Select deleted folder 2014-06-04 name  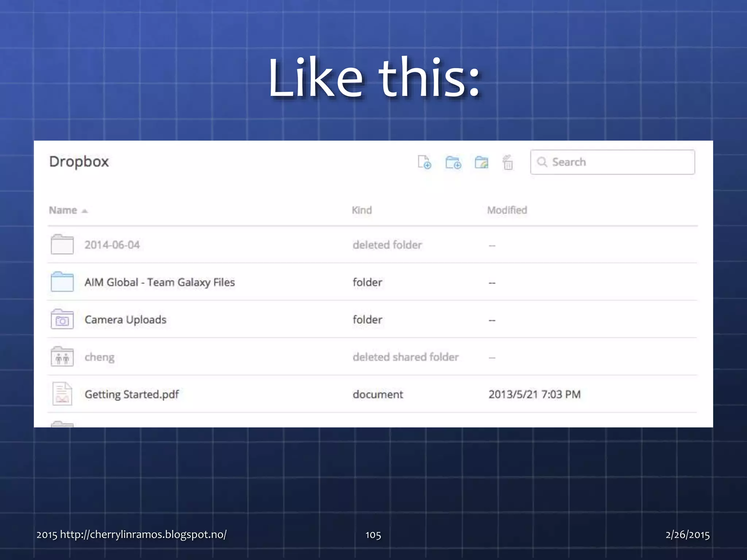[x=112, y=245]
